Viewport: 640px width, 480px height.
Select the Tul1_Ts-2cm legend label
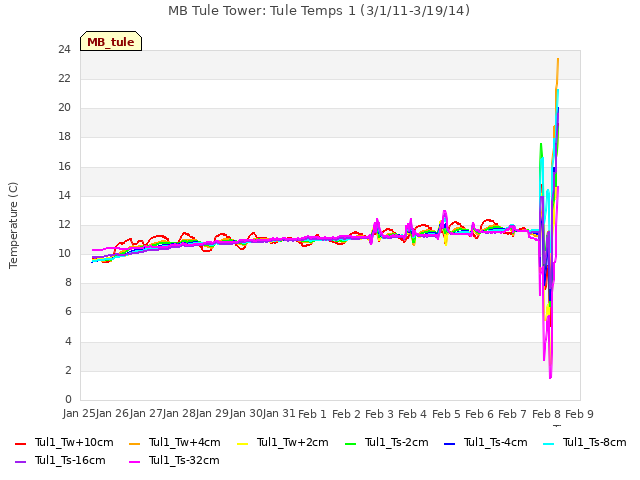pyautogui.click(x=397, y=442)
